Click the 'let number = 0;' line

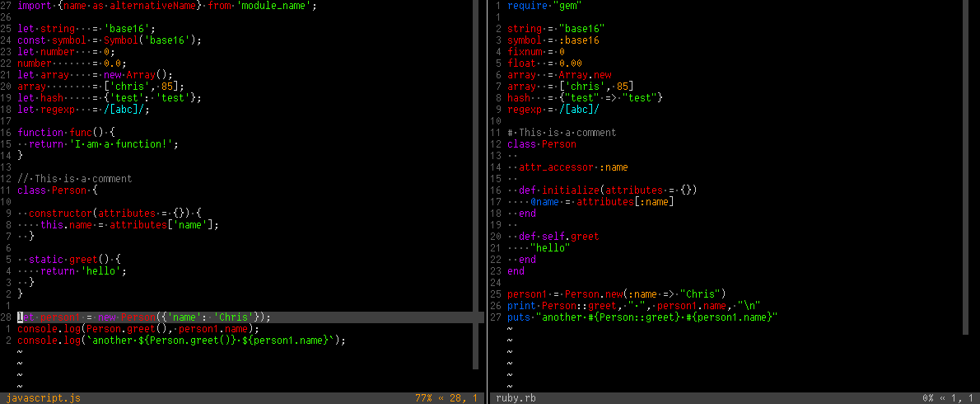(66, 52)
